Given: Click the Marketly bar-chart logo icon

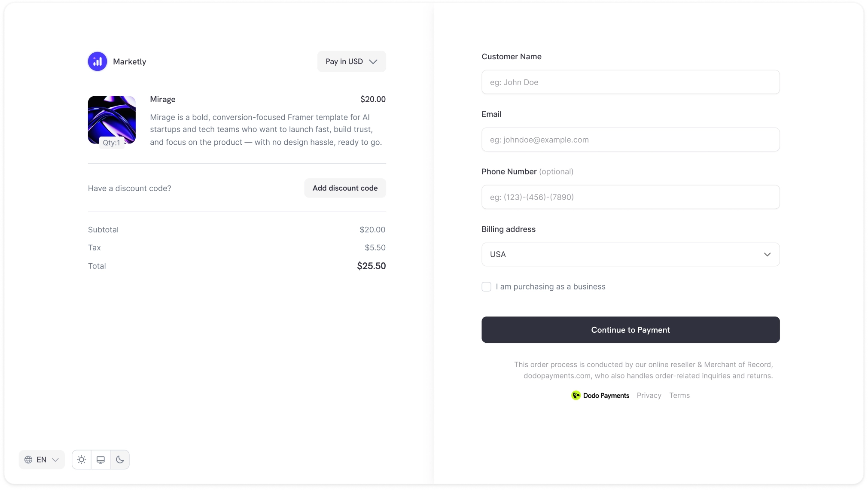Looking at the screenshot, I should [x=97, y=61].
